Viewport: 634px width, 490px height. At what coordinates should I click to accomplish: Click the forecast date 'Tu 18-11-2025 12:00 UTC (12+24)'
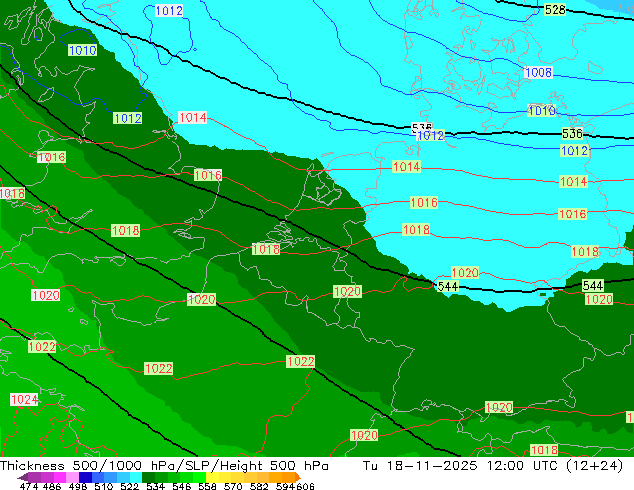point(493,466)
